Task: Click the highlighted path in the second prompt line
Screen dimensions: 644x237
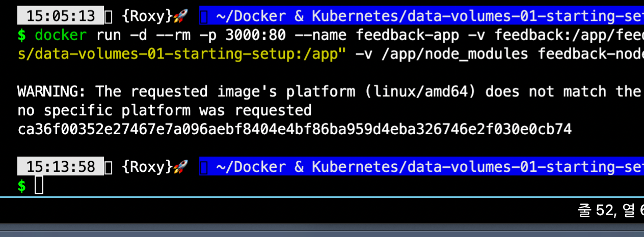Action: tap(422, 166)
